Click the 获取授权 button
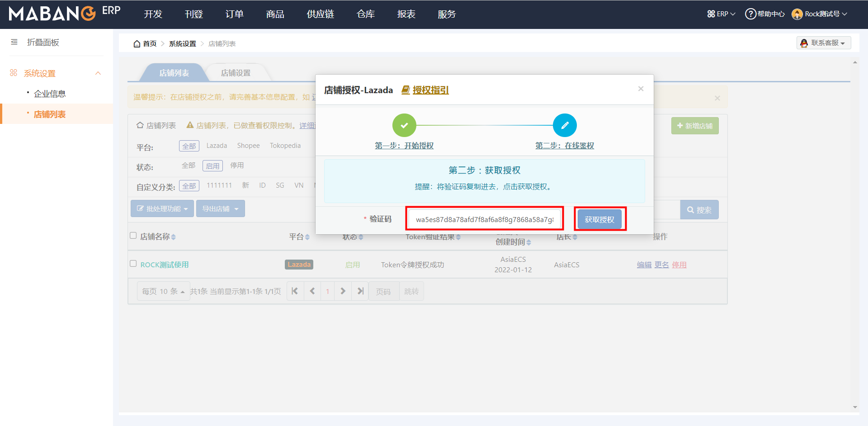 tap(599, 219)
